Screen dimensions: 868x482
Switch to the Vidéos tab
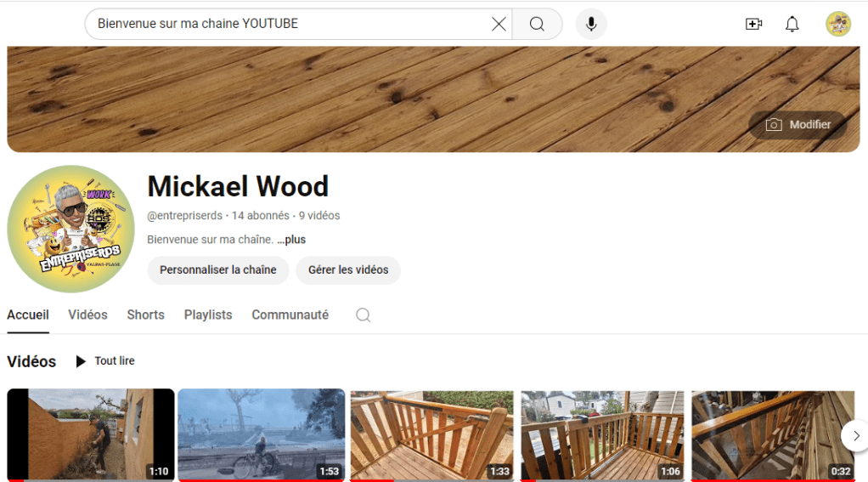click(x=87, y=315)
